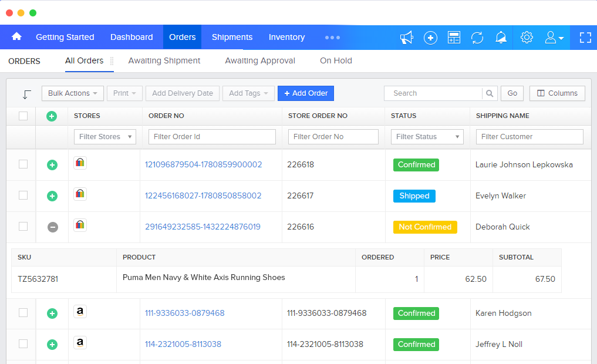
Task: Open Filter Status dropdown
Action: [427, 137]
